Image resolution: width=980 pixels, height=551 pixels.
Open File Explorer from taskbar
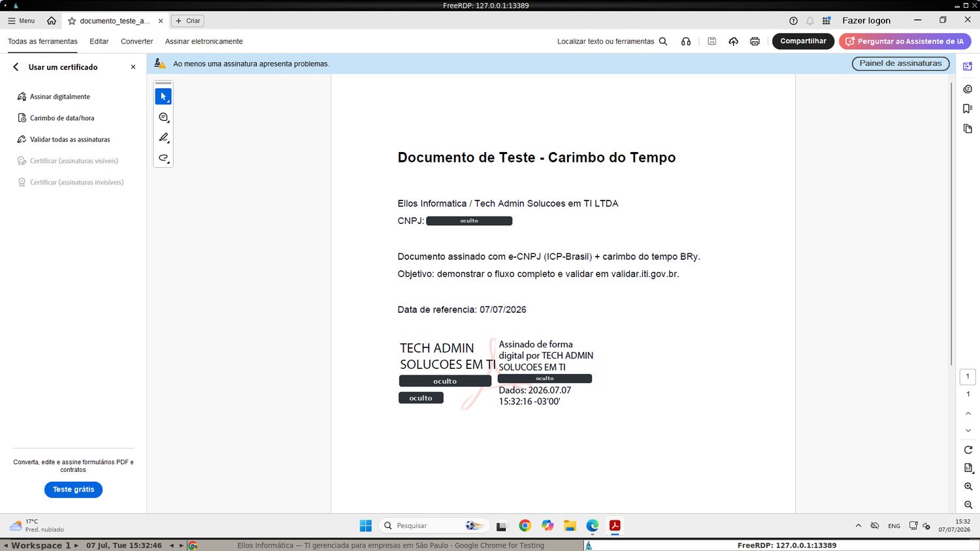(570, 526)
